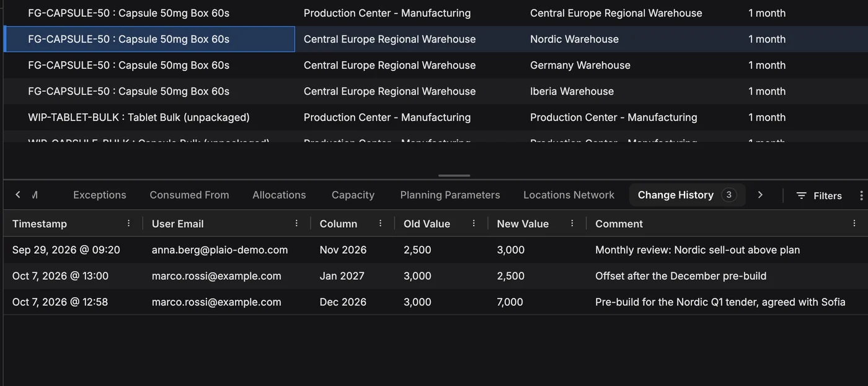Open the Capacity tab
The width and height of the screenshot is (868, 386).
(x=353, y=195)
